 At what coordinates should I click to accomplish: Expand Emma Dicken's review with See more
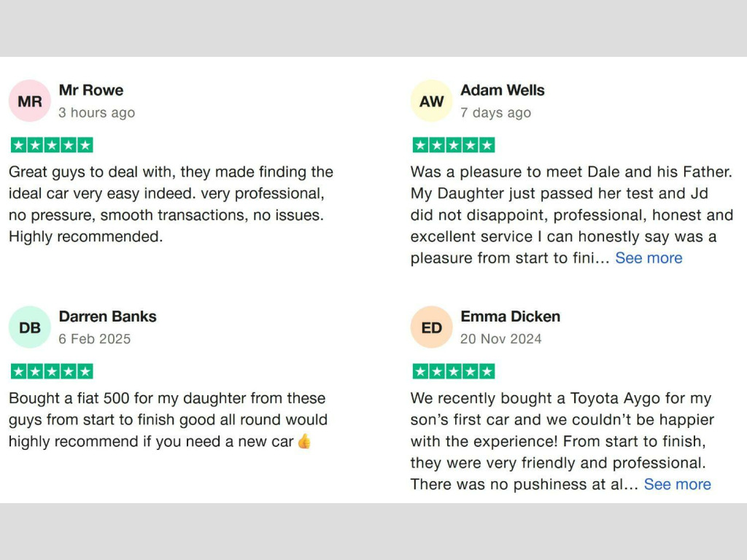(677, 484)
